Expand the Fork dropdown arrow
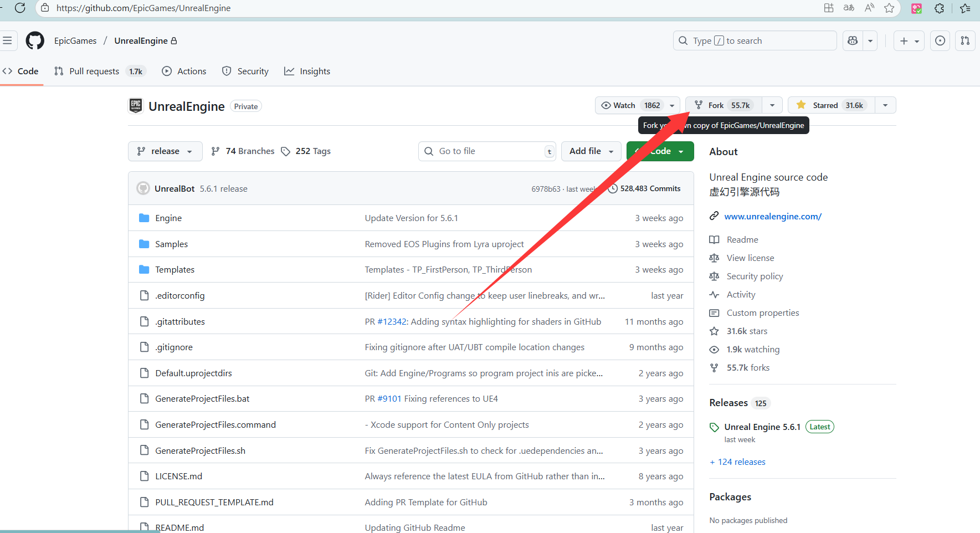 coord(772,105)
